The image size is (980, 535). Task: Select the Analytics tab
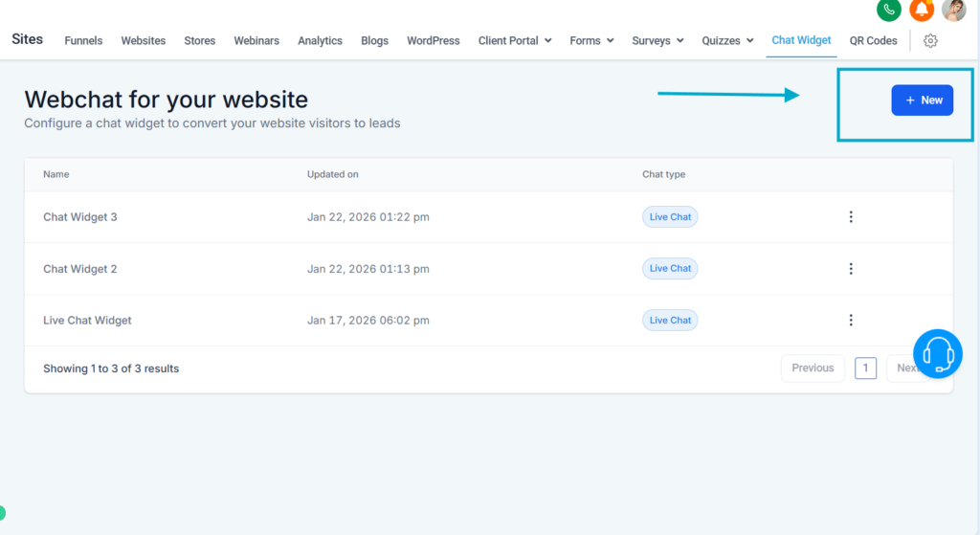320,41
